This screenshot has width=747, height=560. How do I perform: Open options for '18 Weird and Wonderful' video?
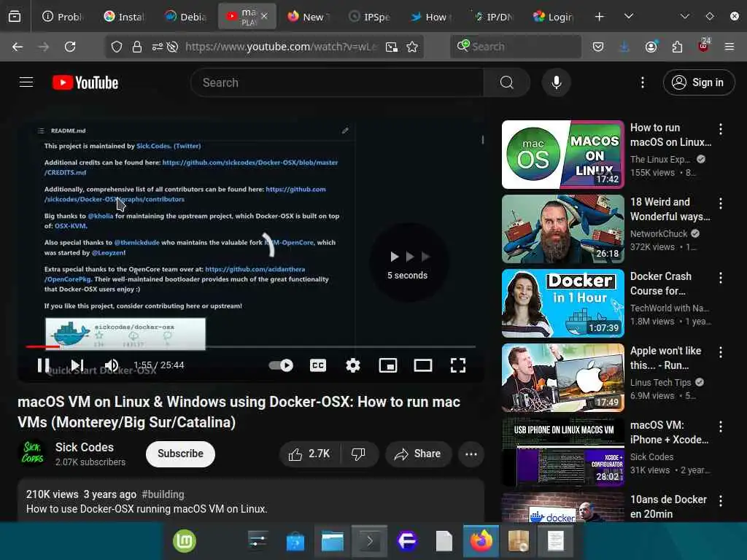coord(721,203)
